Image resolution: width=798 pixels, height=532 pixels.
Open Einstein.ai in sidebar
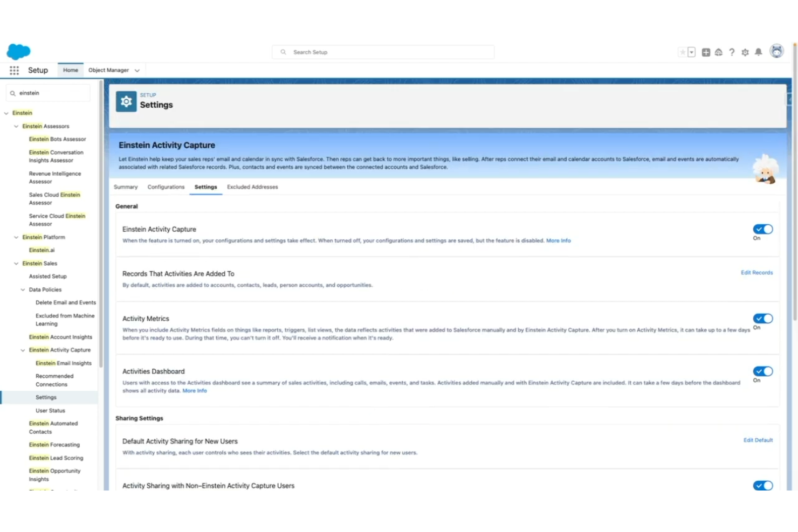point(42,250)
